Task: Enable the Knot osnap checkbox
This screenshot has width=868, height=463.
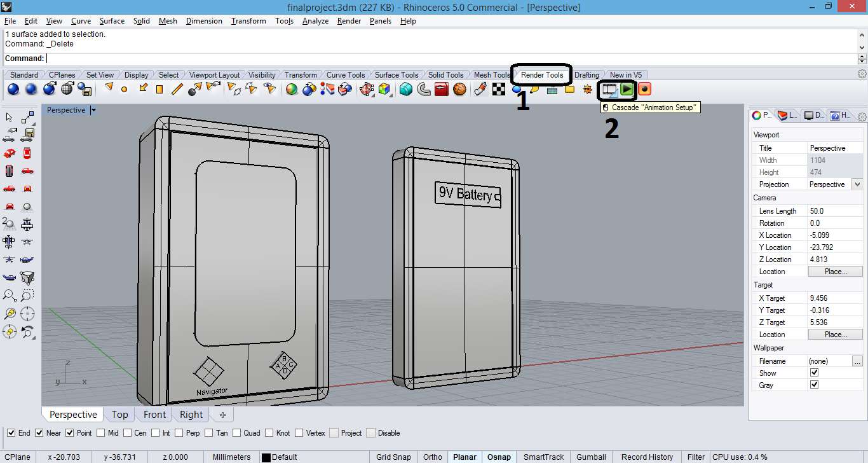Action: (x=268, y=433)
